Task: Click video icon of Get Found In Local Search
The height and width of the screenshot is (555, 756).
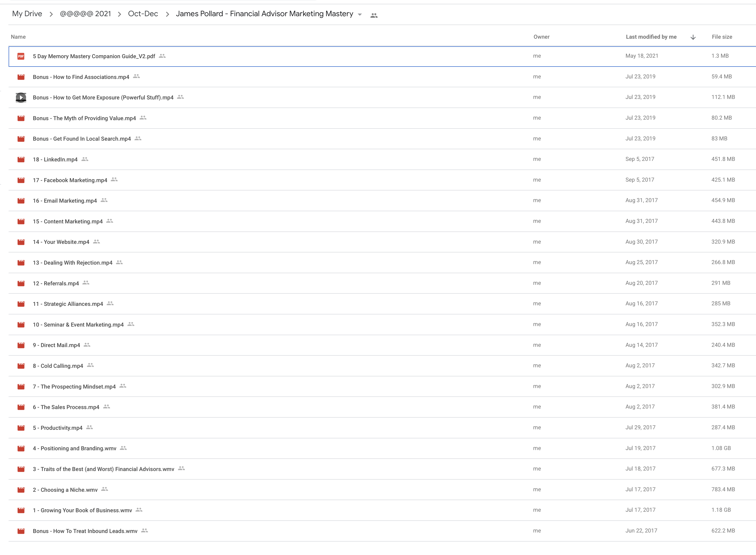Action: [x=21, y=139]
